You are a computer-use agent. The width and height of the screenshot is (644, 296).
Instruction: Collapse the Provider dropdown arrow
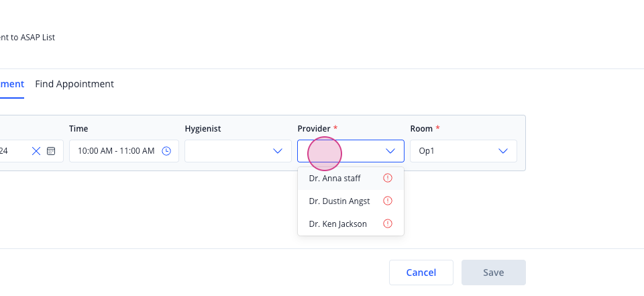click(390, 151)
